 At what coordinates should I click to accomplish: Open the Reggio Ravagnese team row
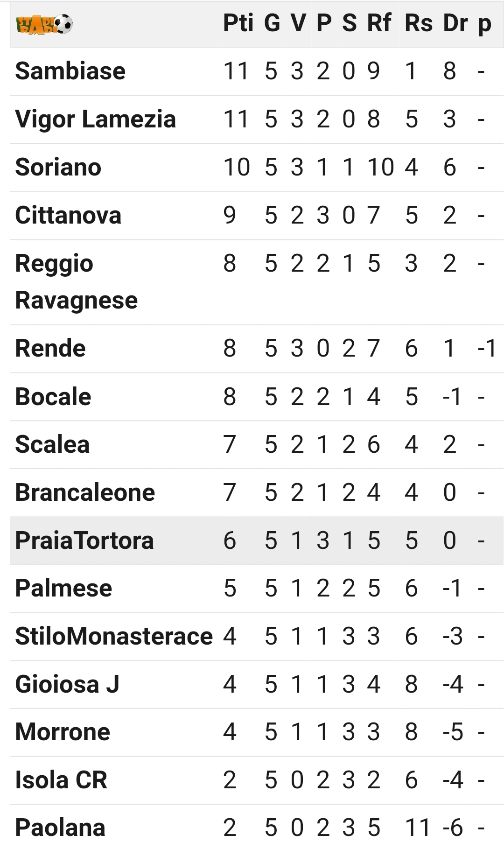pyautogui.click(x=257, y=282)
